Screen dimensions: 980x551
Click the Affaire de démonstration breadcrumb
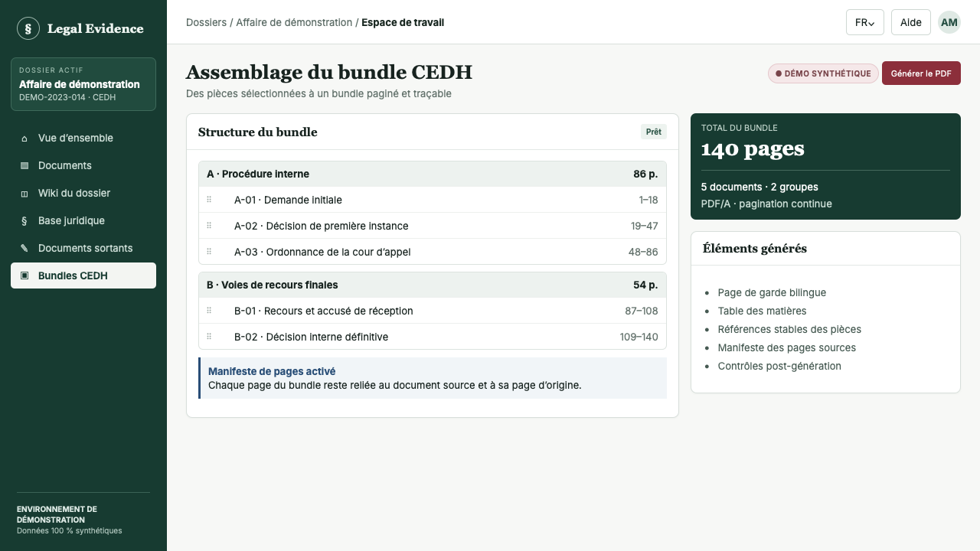point(294,23)
